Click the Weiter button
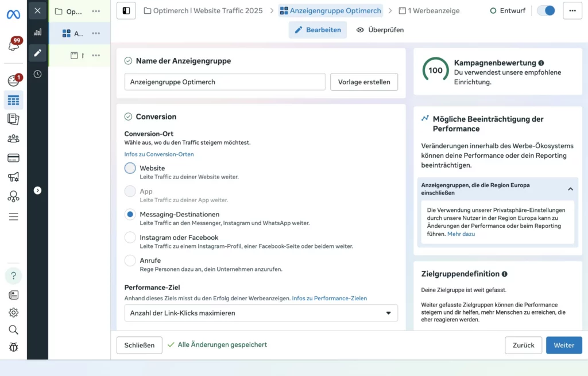Viewport: 588px width, 376px height. pyautogui.click(x=563, y=345)
